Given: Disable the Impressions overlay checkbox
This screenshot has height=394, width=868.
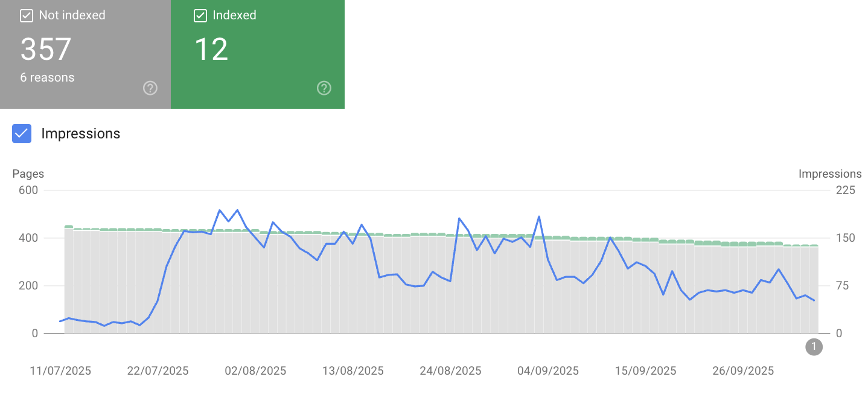Looking at the screenshot, I should pos(21,133).
